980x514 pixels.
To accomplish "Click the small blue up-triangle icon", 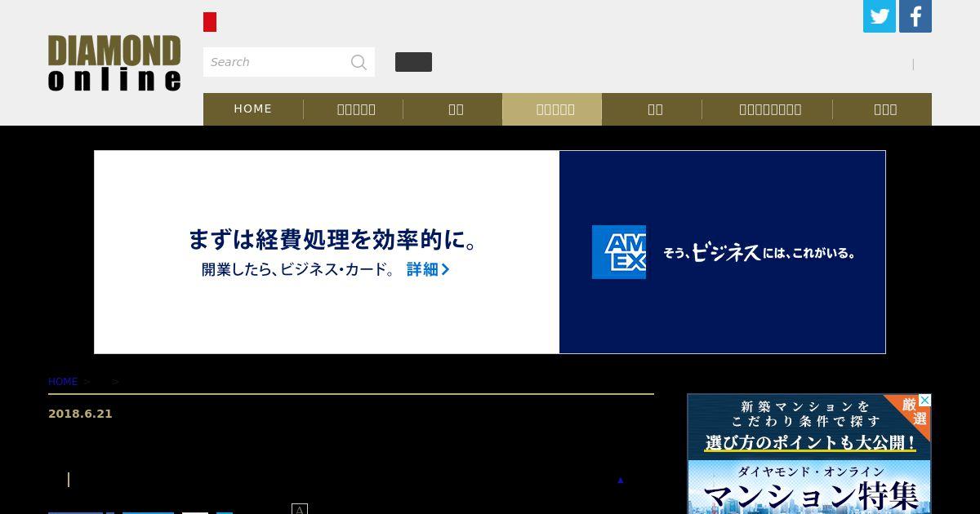I will (621, 480).
